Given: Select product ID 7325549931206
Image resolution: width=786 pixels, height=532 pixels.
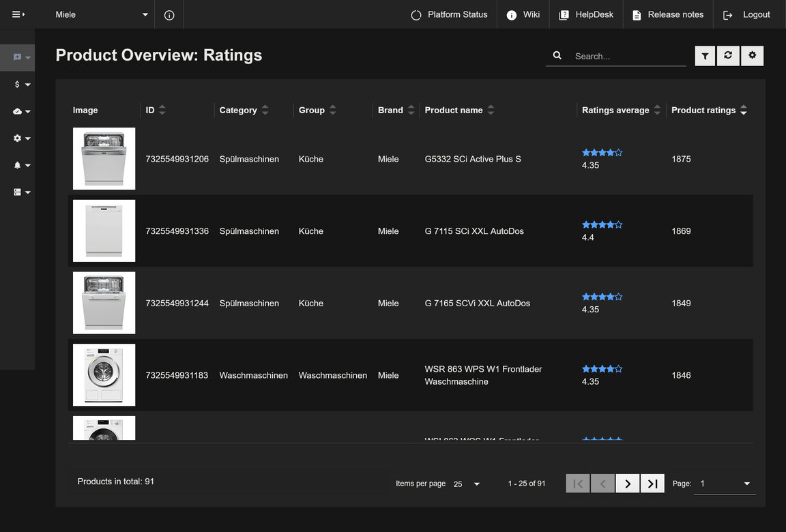Looking at the screenshot, I should coord(177,160).
